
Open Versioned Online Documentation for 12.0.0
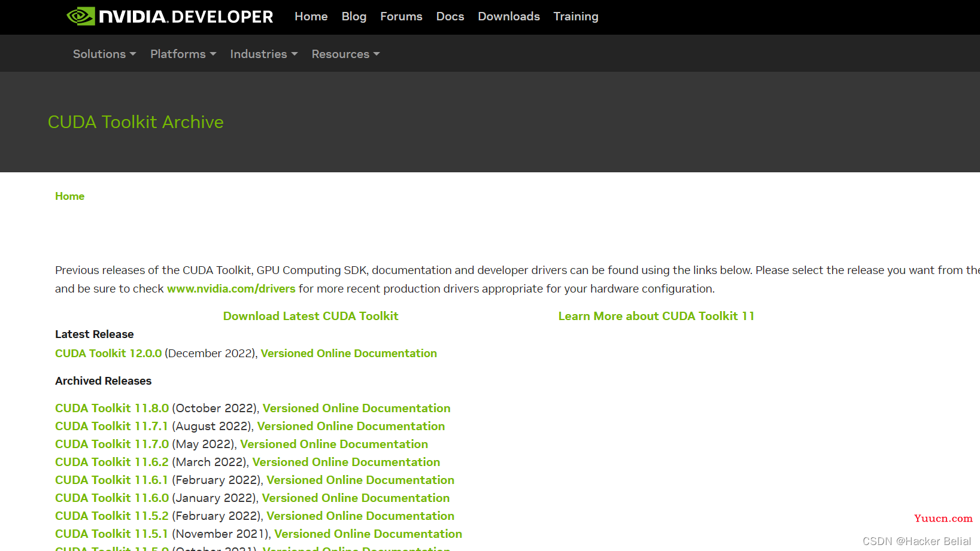tap(348, 353)
